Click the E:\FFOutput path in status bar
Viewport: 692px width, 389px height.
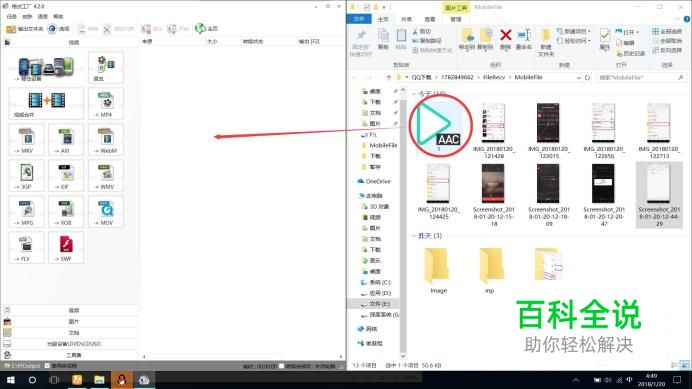[x=23, y=366]
